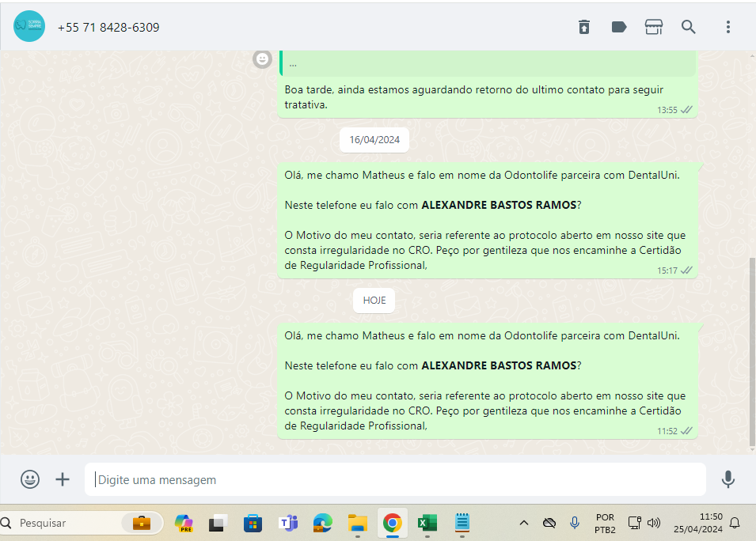756x541 pixels.
Task: Click the plus attachment button
Action: coord(63,479)
